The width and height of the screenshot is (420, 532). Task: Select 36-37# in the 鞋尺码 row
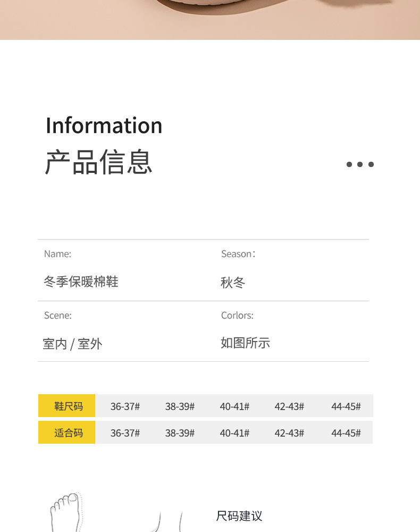click(x=125, y=406)
